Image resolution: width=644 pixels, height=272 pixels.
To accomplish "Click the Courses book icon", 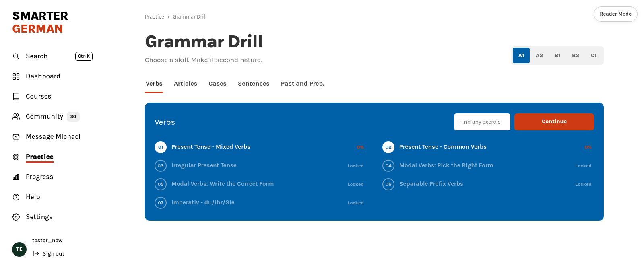I will (x=16, y=97).
